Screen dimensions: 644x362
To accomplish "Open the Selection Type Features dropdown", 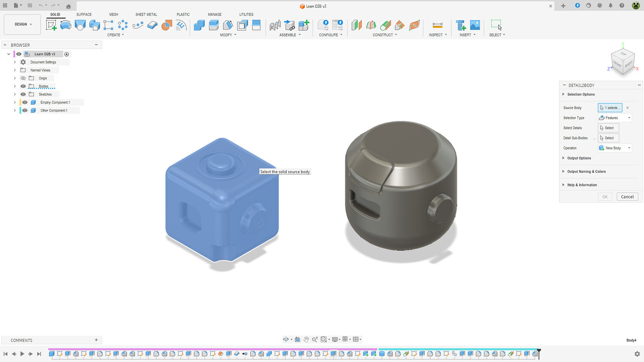I will click(x=615, y=118).
